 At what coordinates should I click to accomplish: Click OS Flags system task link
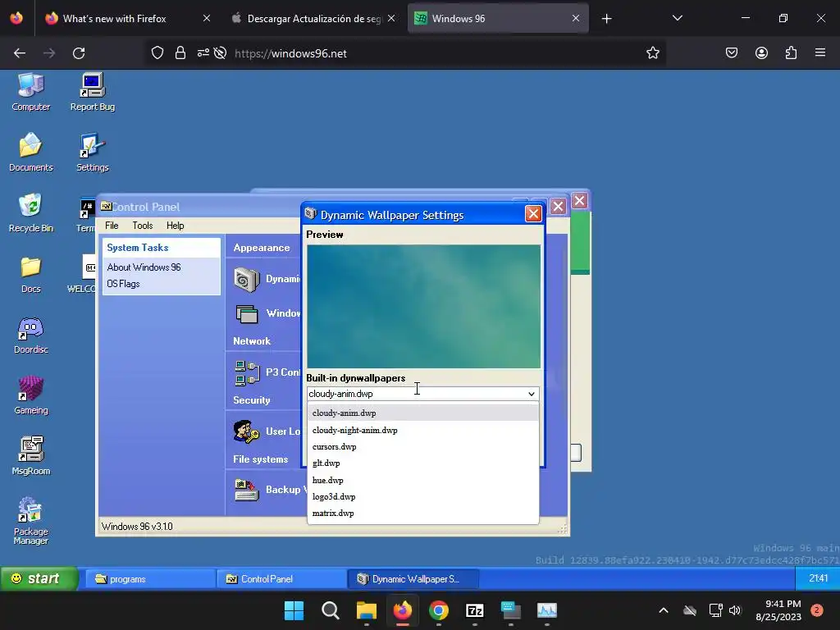click(x=123, y=284)
